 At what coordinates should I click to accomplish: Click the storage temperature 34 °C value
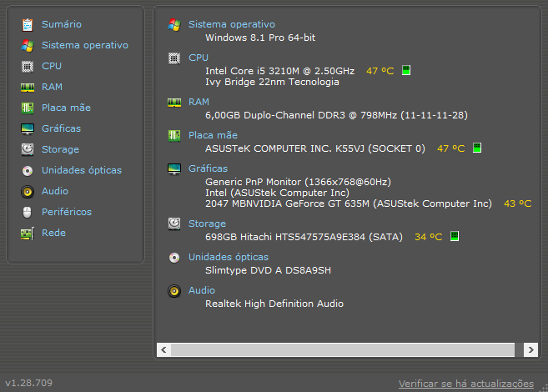(x=429, y=237)
